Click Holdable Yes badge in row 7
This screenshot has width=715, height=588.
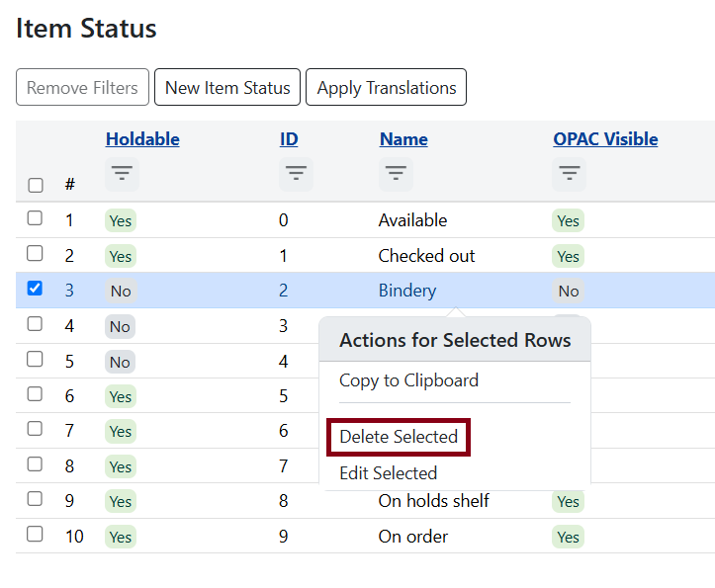[121, 431]
